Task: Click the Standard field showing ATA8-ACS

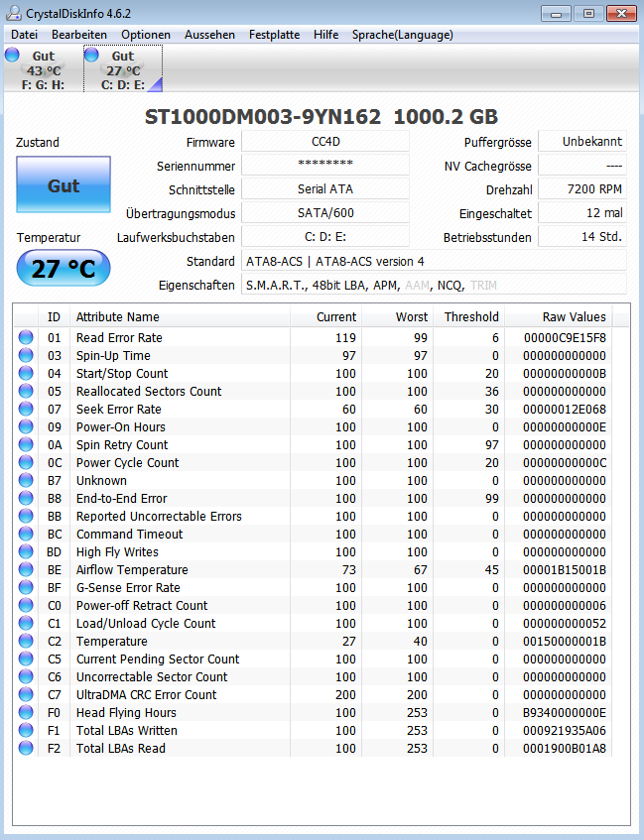Action: (x=434, y=261)
